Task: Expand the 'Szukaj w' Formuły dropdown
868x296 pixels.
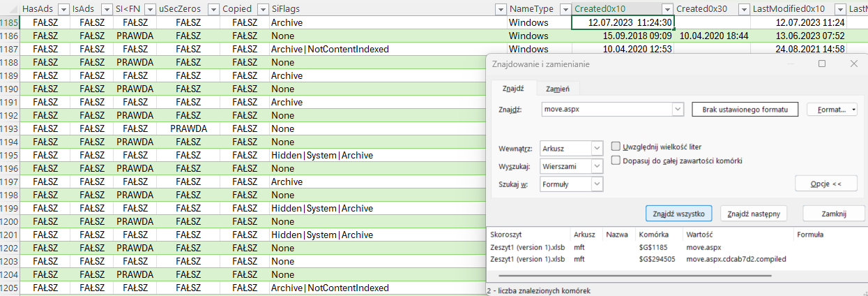Action: click(x=596, y=184)
